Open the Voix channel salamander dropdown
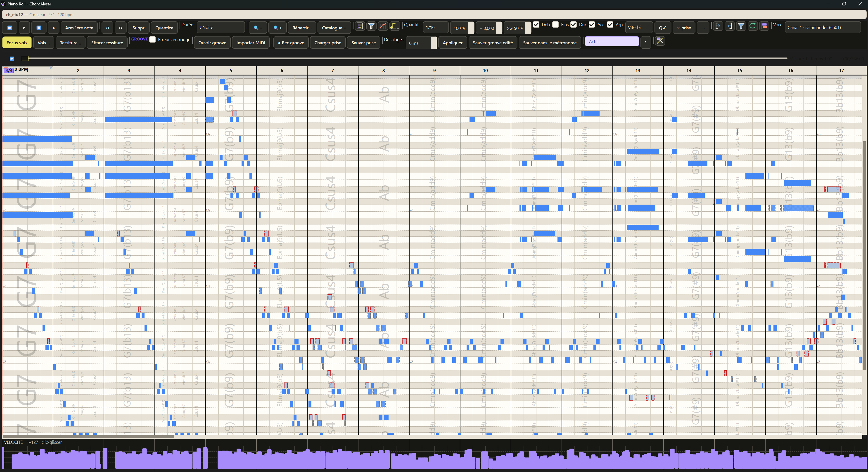The height and width of the screenshot is (472, 868). tap(823, 27)
